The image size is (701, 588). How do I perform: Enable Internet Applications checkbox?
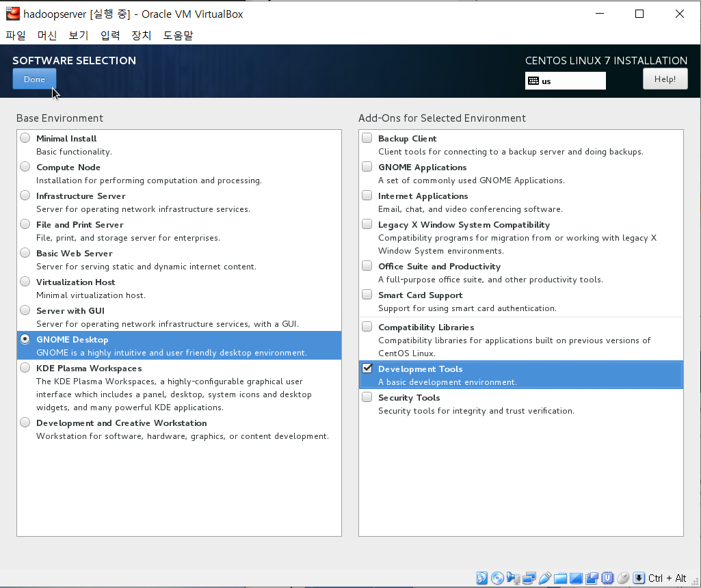point(367,196)
